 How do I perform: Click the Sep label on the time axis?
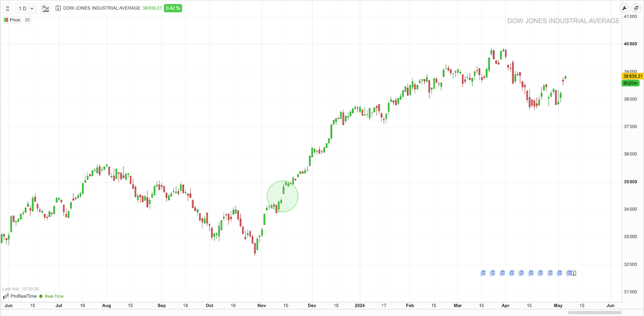click(162, 306)
